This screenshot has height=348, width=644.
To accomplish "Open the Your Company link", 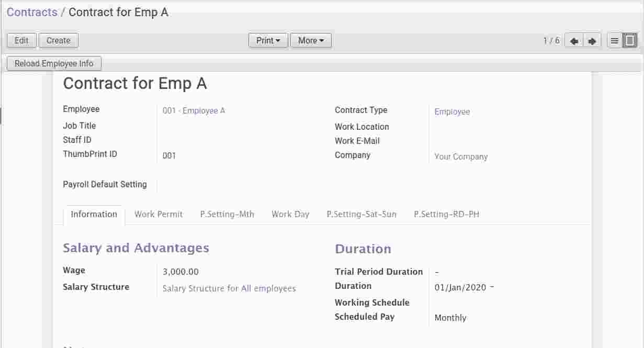I will coord(461,156).
